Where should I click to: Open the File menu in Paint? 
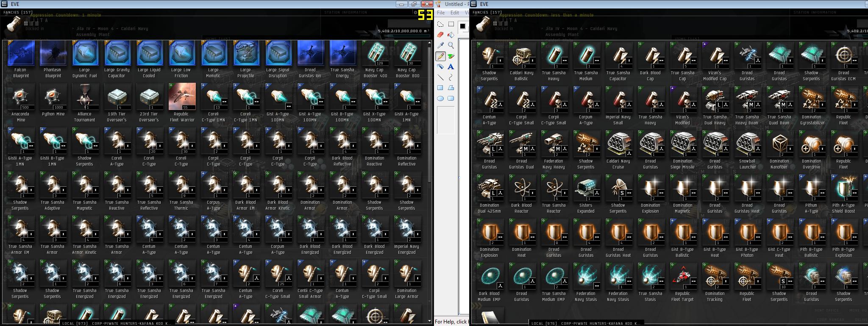[441, 12]
